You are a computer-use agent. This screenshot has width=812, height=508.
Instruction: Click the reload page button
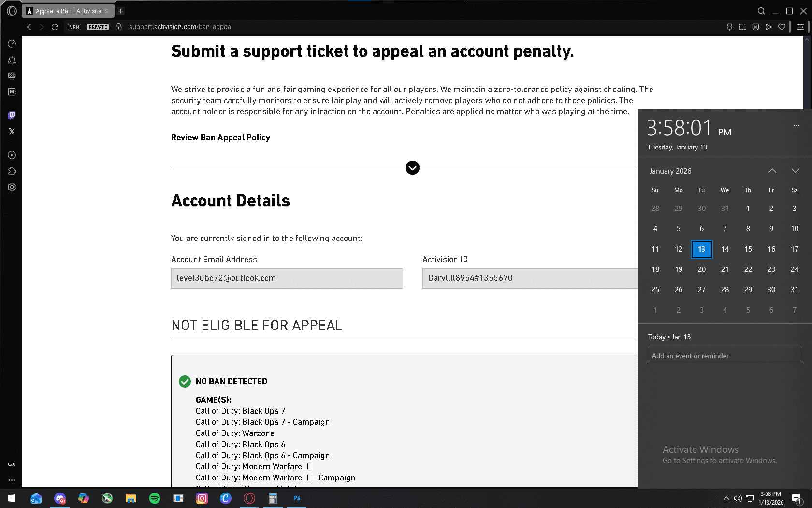[55, 27]
